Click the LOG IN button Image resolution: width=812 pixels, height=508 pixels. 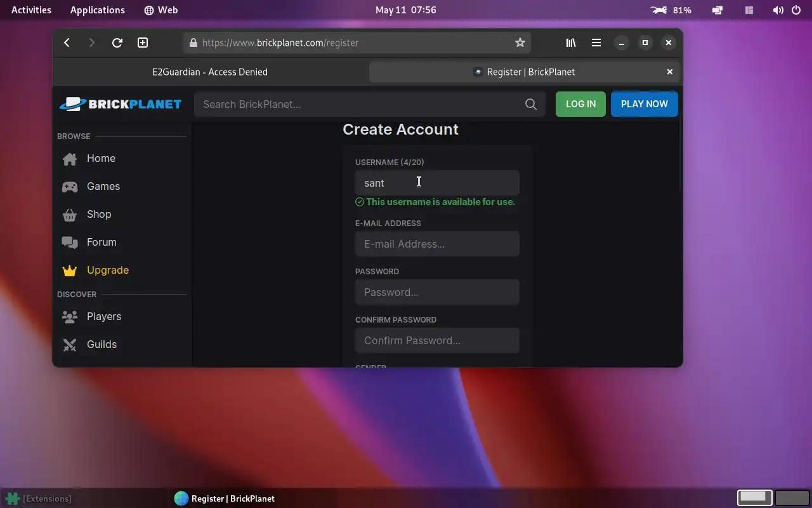(580, 104)
